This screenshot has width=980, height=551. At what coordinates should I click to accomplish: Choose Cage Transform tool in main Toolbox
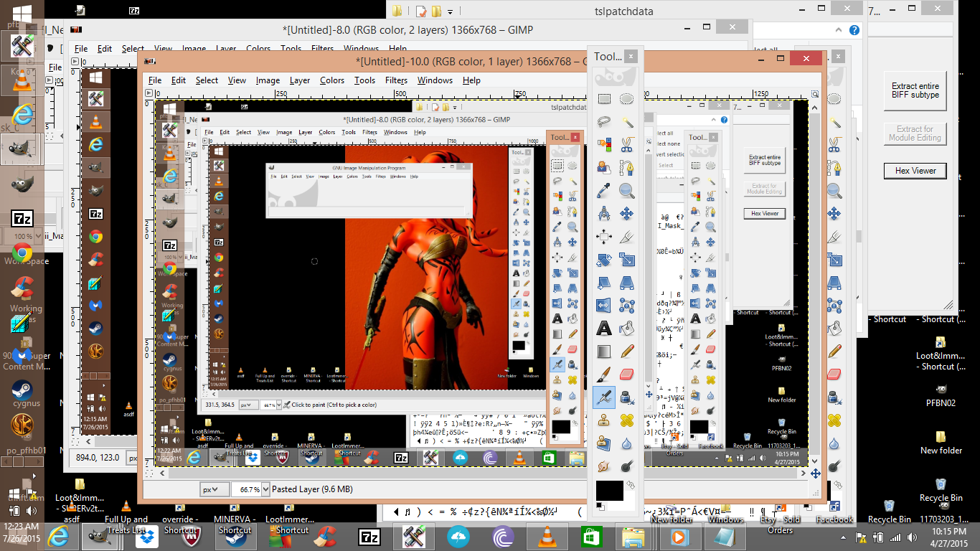[x=626, y=306]
